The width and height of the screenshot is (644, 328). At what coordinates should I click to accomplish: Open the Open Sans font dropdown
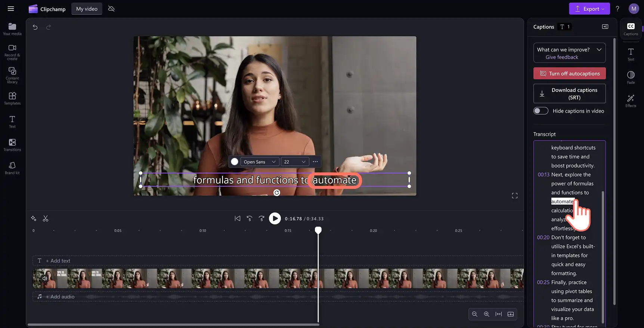click(260, 162)
